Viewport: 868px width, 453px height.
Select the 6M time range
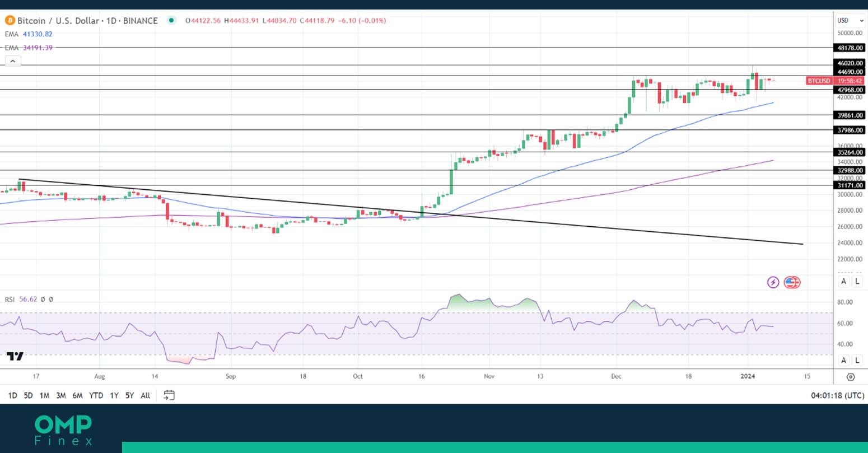coord(77,395)
